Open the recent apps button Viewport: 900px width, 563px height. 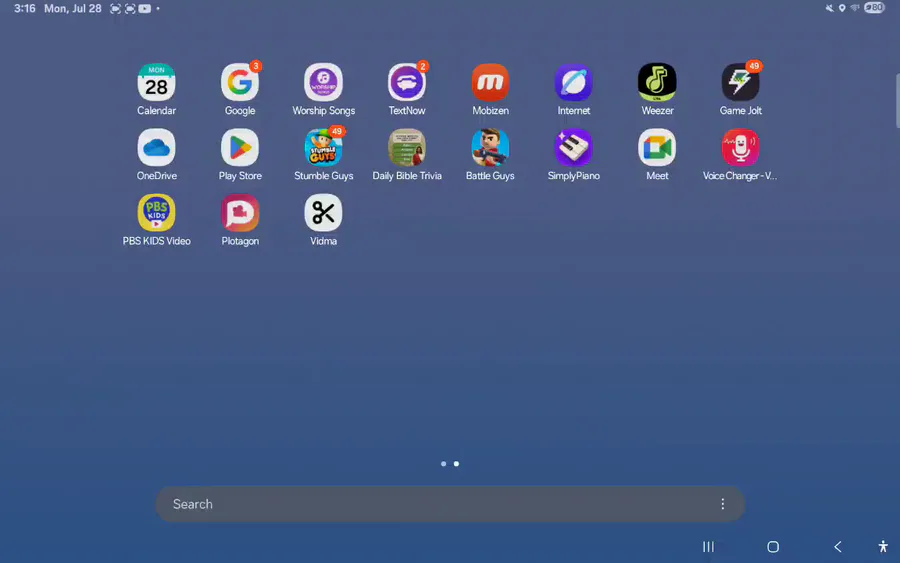708,547
